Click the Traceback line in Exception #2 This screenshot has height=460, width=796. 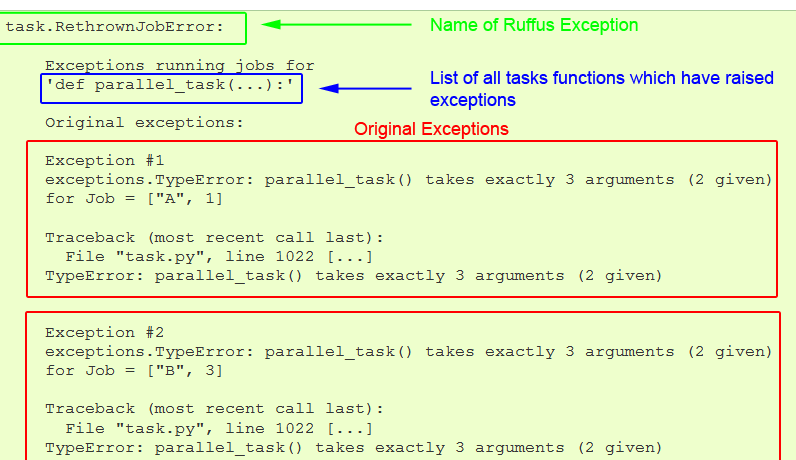point(214,409)
